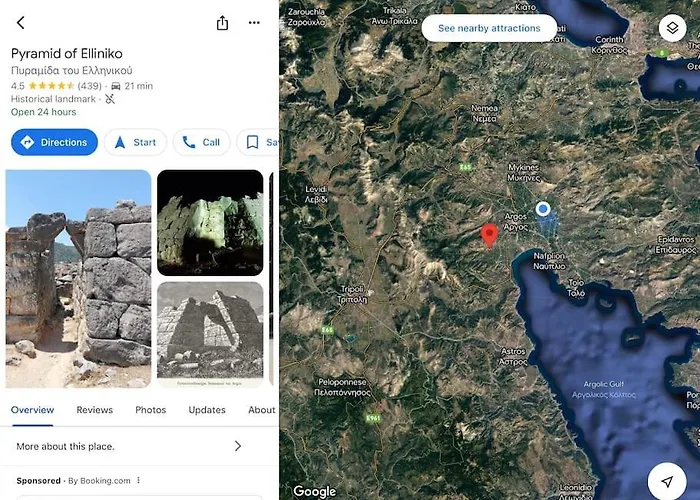Open the map layers icon

(672, 28)
